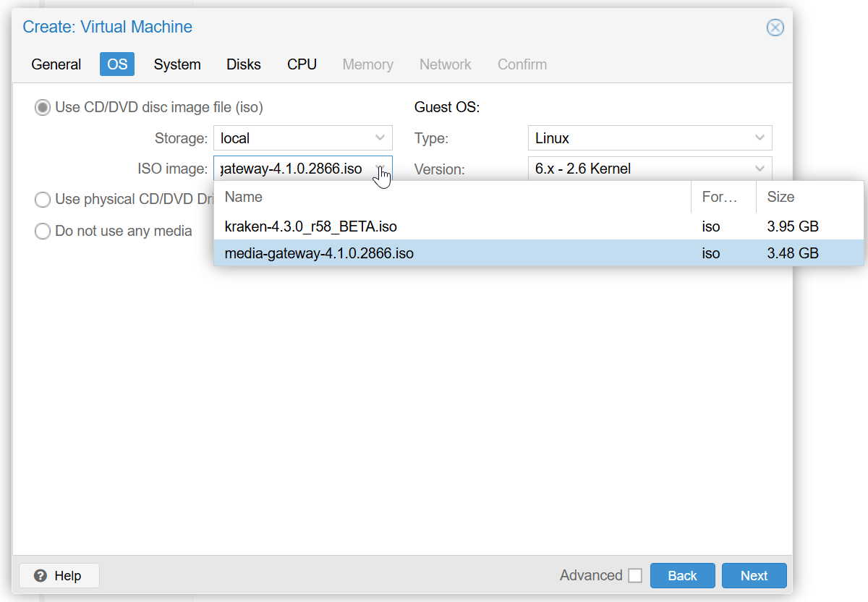Image resolution: width=868 pixels, height=602 pixels.
Task: Open the System tab
Action: 177,64
